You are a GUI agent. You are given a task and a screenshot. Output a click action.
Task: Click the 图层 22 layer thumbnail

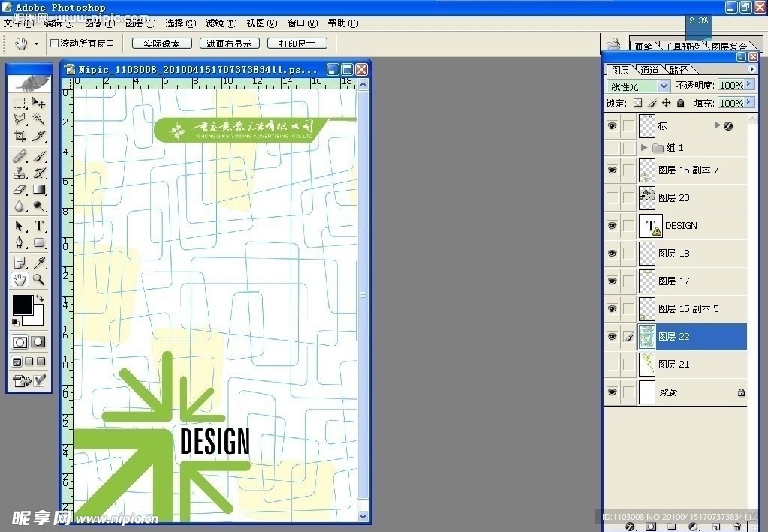(x=647, y=337)
